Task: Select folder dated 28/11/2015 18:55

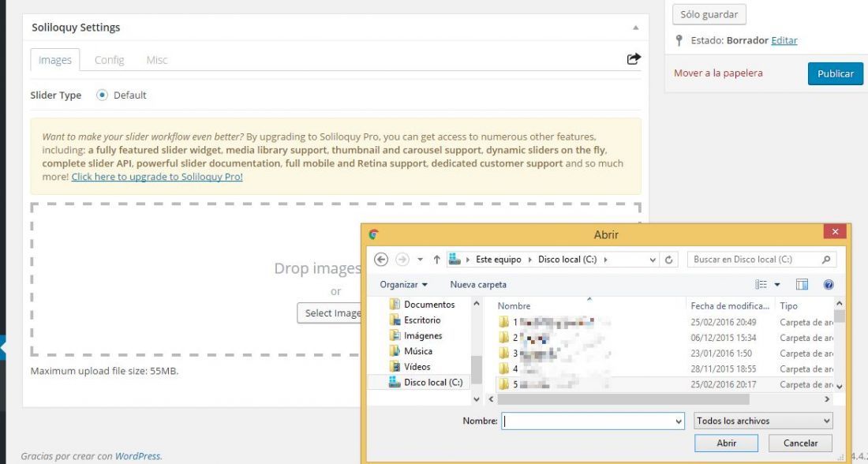Action: 666,369
